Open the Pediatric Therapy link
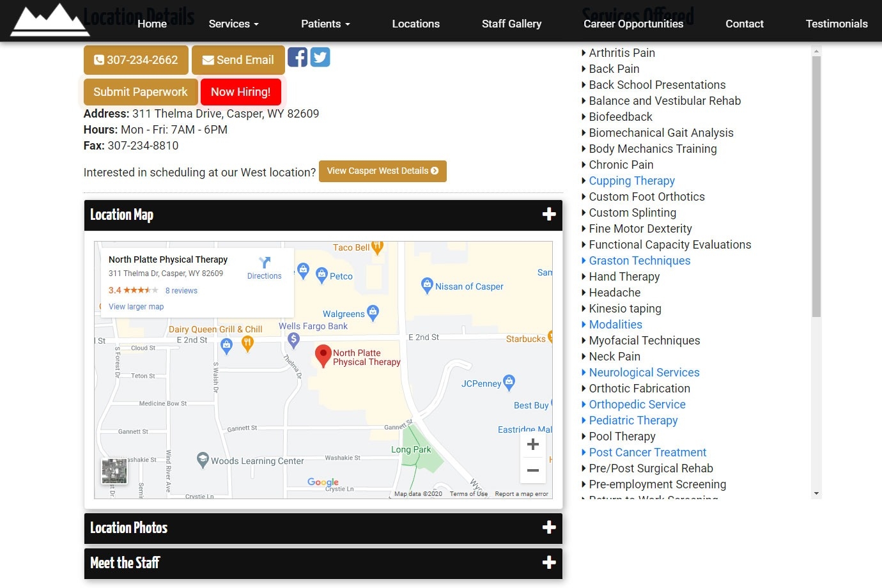882x588 pixels. tap(633, 421)
